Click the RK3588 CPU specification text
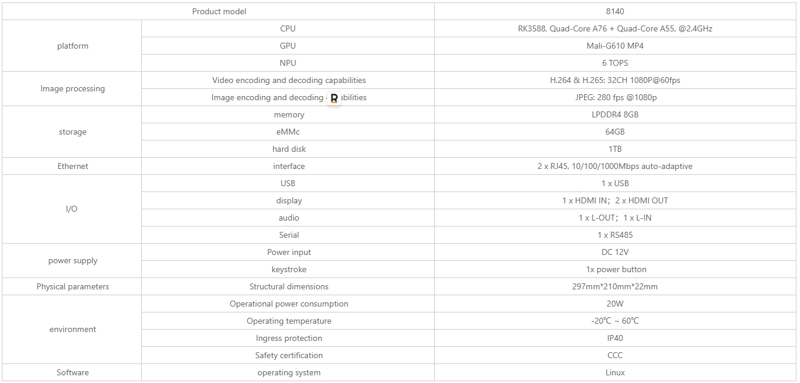800x383 pixels. [x=615, y=29]
